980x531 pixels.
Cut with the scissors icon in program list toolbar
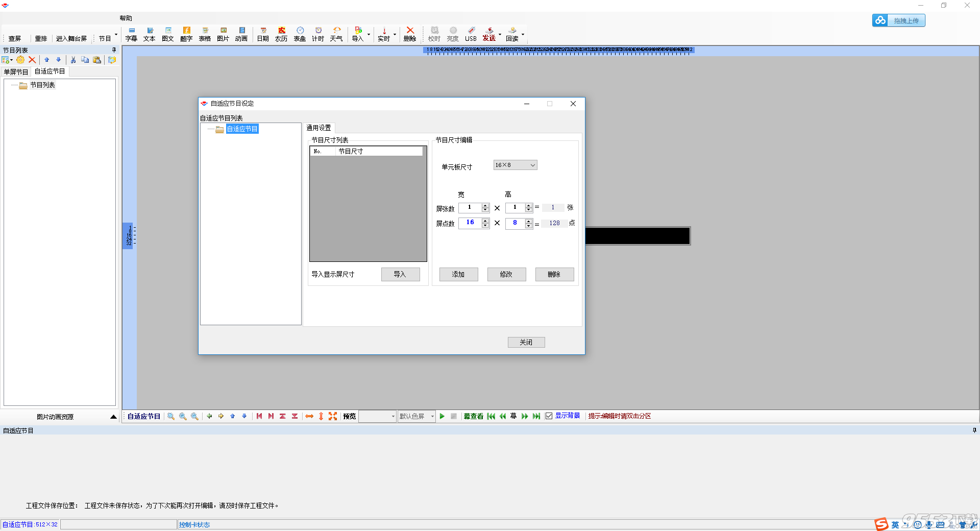(73, 60)
